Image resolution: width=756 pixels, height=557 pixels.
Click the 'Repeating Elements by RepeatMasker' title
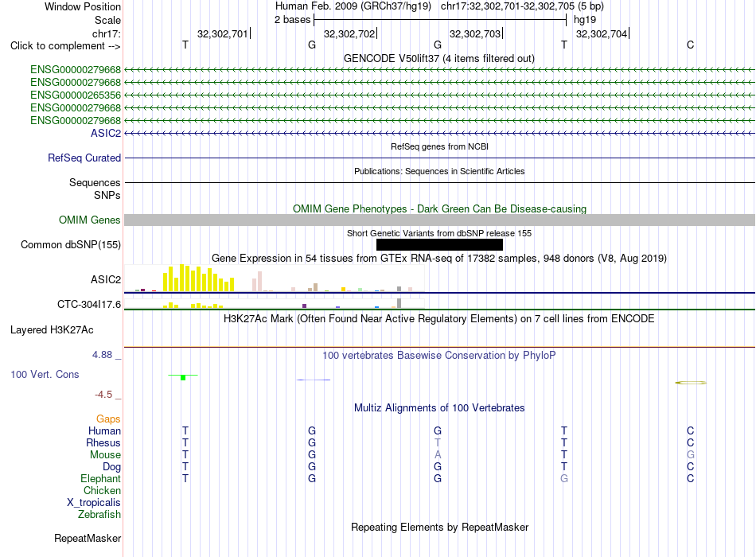coord(439,527)
